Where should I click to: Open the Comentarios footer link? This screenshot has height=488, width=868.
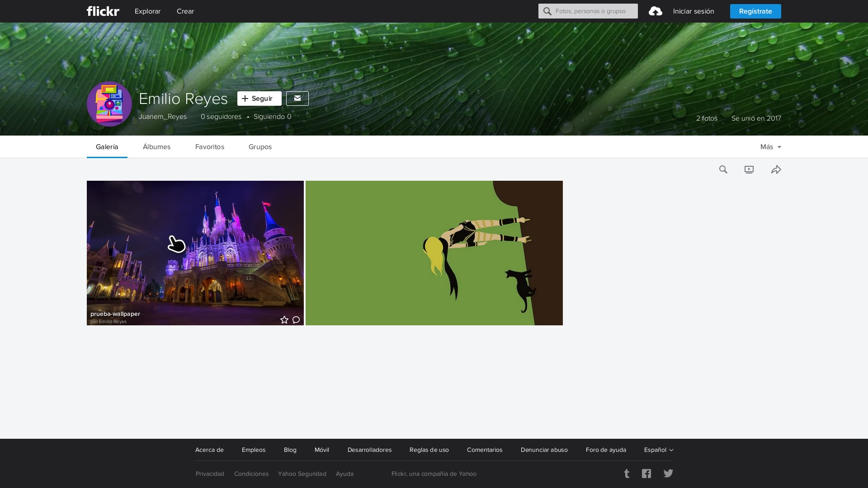click(485, 450)
